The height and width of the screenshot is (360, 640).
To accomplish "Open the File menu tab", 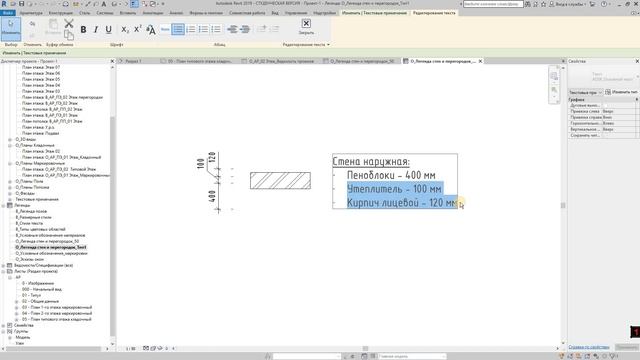I will coord(7,13).
